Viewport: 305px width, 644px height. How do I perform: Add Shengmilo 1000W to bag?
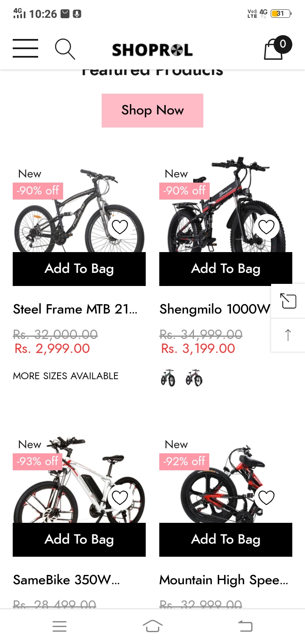coord(226,269)
